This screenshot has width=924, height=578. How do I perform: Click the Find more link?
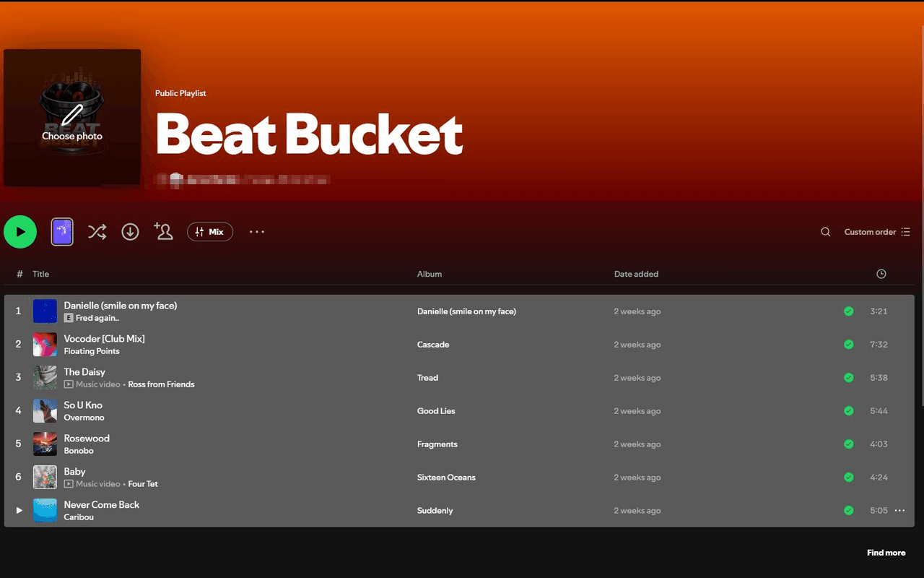point(886,553)
